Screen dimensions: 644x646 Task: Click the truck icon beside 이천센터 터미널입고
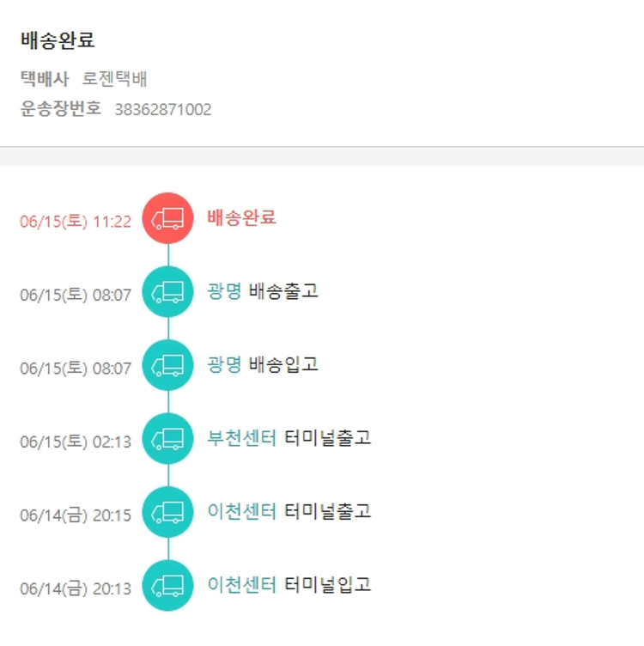tap(167, 586)
